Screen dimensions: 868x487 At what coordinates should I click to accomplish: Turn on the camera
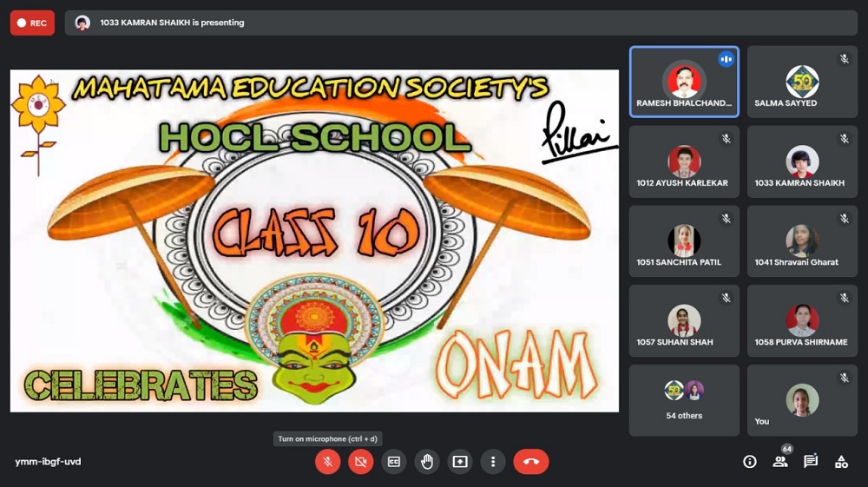tap(360, 462)
